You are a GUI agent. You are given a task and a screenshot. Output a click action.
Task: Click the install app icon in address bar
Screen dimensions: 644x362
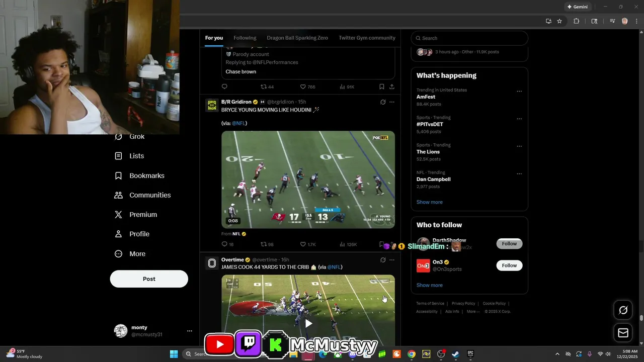[548, 21]
